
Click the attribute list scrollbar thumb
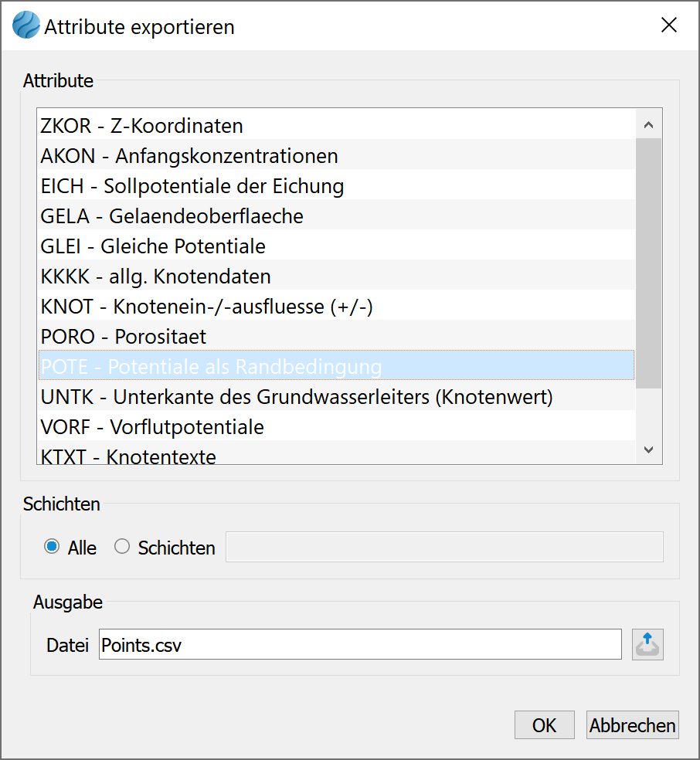point(648,263)
